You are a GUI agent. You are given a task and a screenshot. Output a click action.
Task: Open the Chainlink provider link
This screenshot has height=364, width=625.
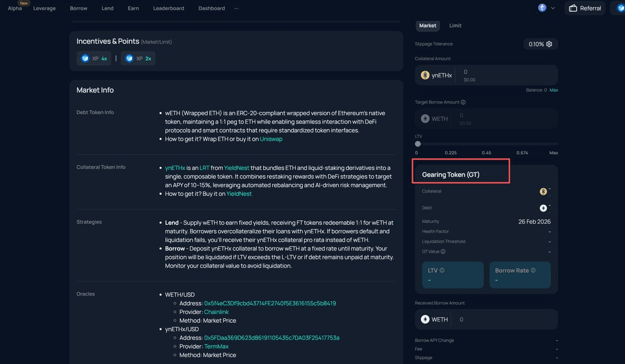click(216, 312)
